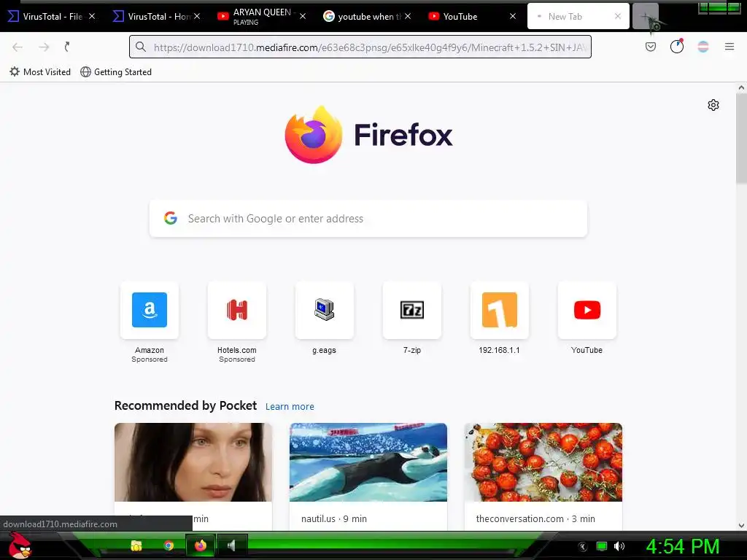Open the Firefox hamburger application menu
Screen dimensions: 747x560
click(729, 47)
